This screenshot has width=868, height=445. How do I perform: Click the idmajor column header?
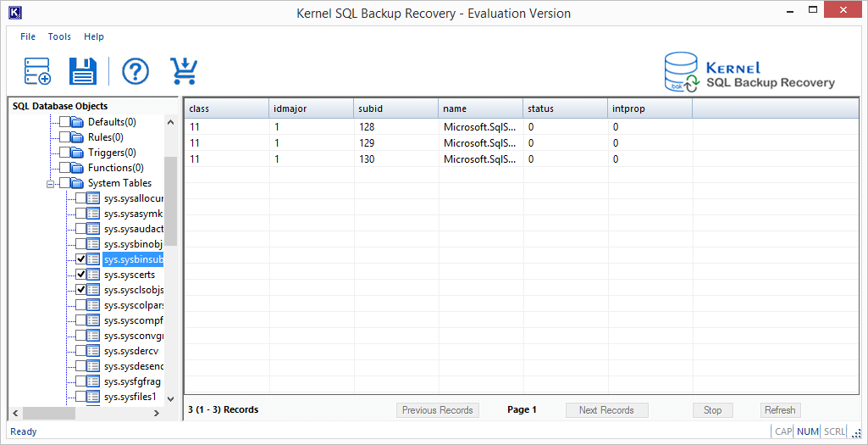(x=312, y=108)
